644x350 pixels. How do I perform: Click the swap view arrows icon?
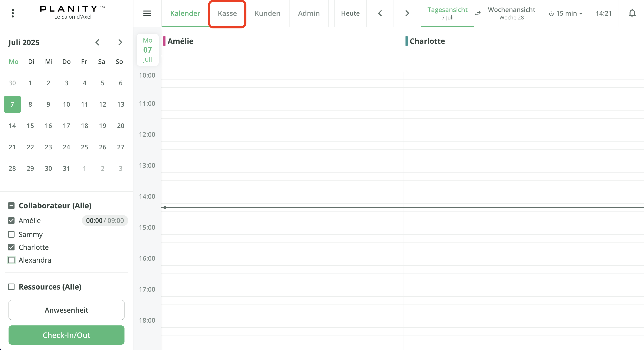click(478, 13)
